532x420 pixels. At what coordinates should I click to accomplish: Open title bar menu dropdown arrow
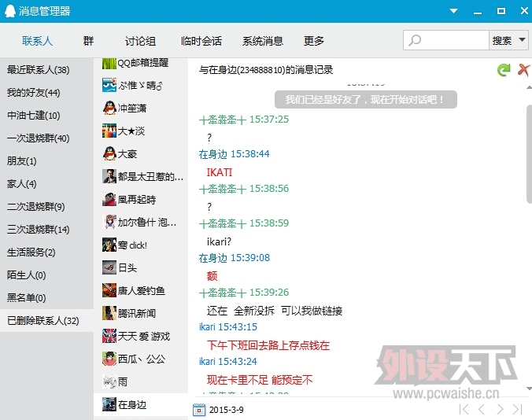pos(453,10)
